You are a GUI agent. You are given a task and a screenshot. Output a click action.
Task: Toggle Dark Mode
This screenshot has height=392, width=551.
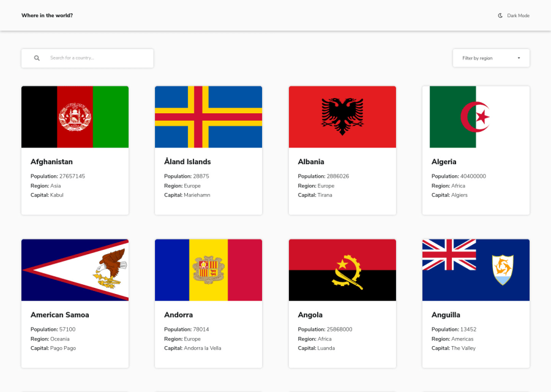pos(514,15)
